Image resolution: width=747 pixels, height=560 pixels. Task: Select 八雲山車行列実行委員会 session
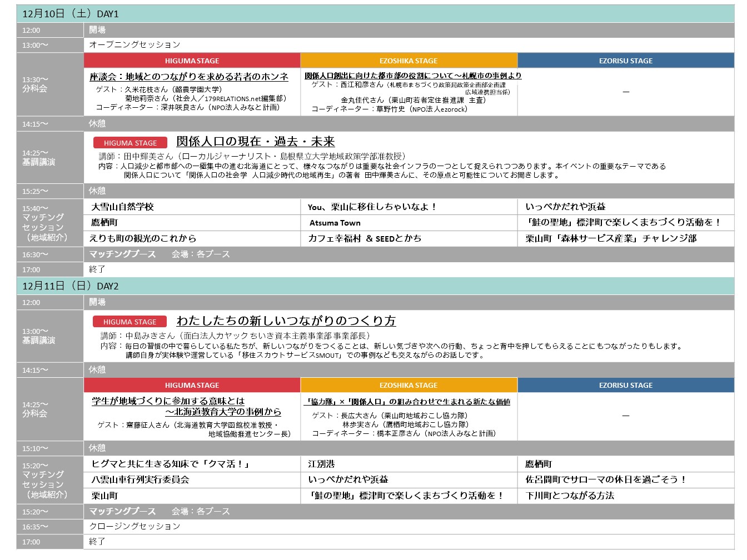(x=140, y=479)
